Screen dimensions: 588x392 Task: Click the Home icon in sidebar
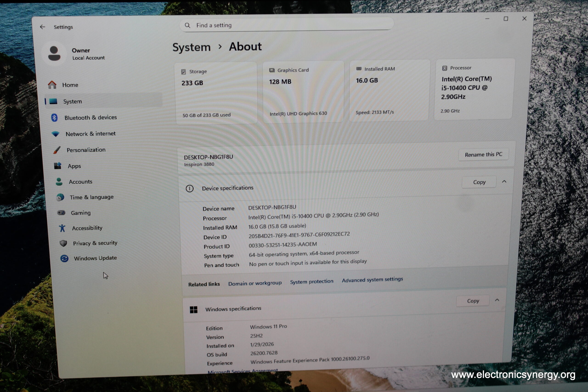[52, 85]
